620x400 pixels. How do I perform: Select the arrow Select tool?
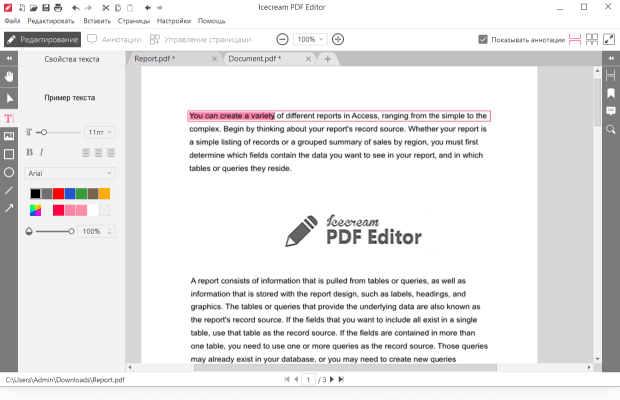coord(9,98)
